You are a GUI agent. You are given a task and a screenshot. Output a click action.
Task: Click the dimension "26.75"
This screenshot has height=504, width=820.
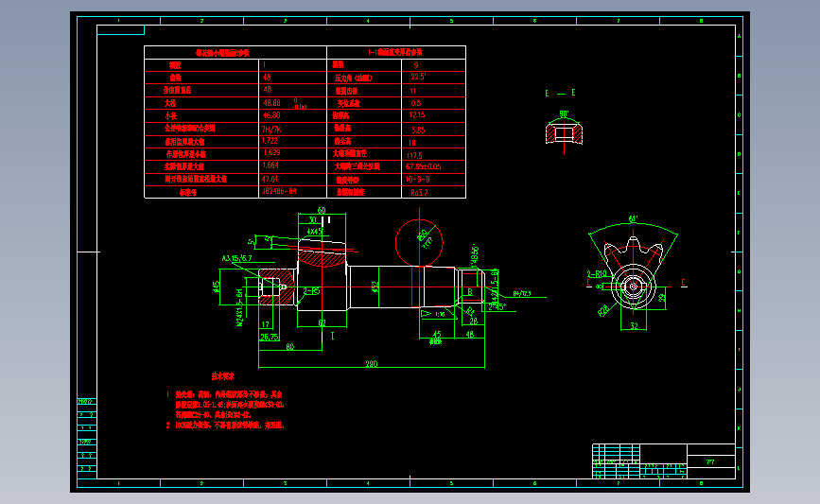tap(269, 338)
